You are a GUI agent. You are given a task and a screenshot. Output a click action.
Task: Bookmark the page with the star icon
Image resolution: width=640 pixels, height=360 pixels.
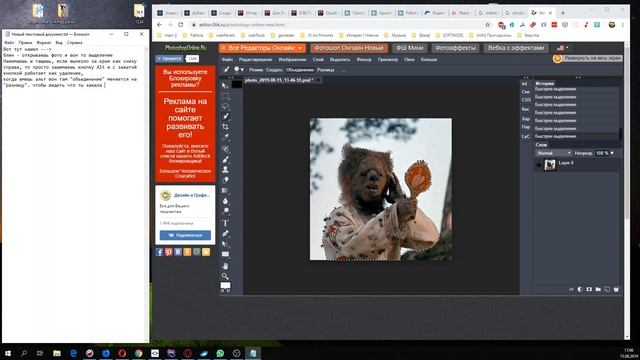[487, 24]
